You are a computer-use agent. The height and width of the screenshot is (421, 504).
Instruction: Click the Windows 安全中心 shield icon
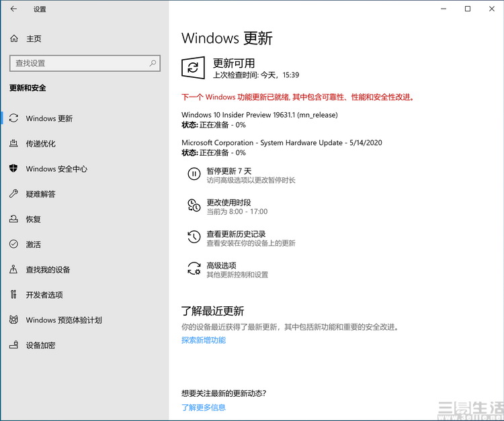pos(13,169)
